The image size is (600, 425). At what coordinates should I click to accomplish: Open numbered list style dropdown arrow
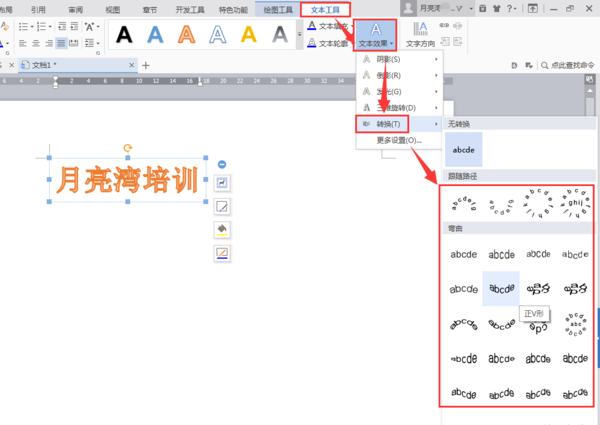point(50,27)
